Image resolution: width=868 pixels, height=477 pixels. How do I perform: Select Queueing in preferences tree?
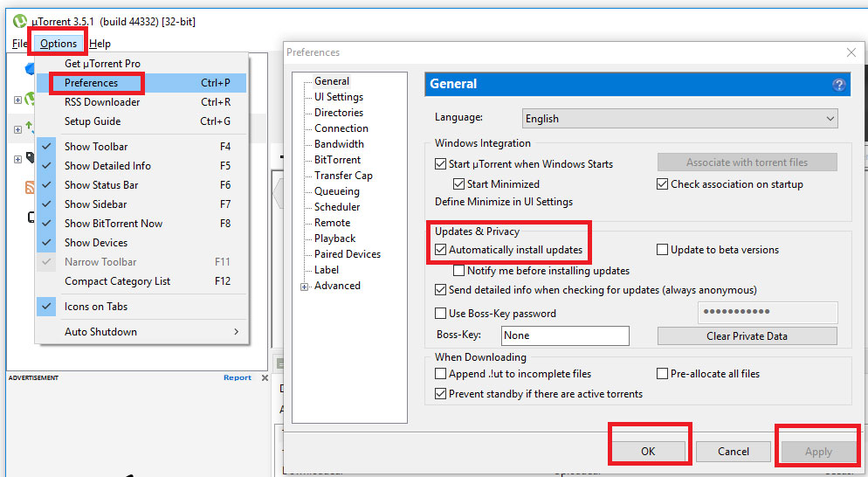pos(336,191)
